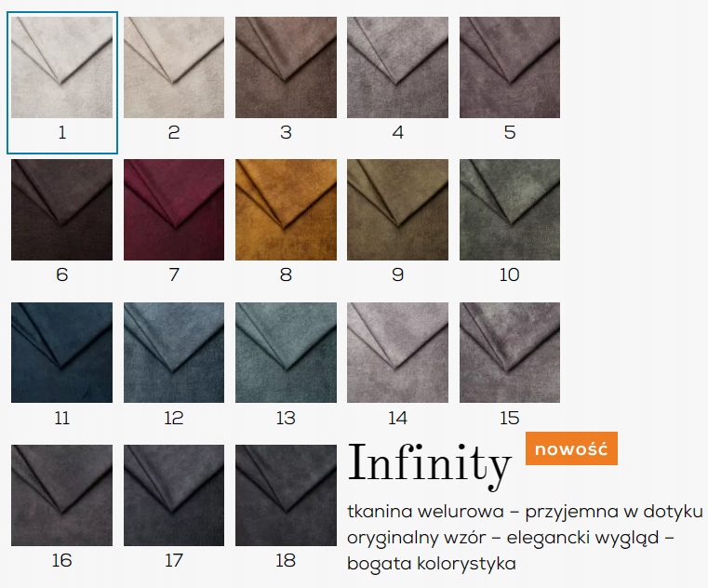708x588 pixels.
Task: Pick brown fabric swatch number 3
Action: click(286, 68)
